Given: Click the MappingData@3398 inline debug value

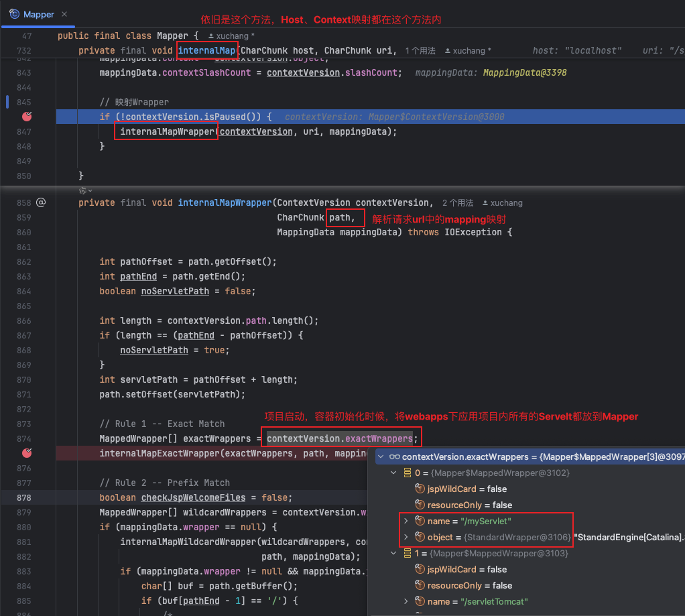Looking at the screenshot, I should coord(525,72).
